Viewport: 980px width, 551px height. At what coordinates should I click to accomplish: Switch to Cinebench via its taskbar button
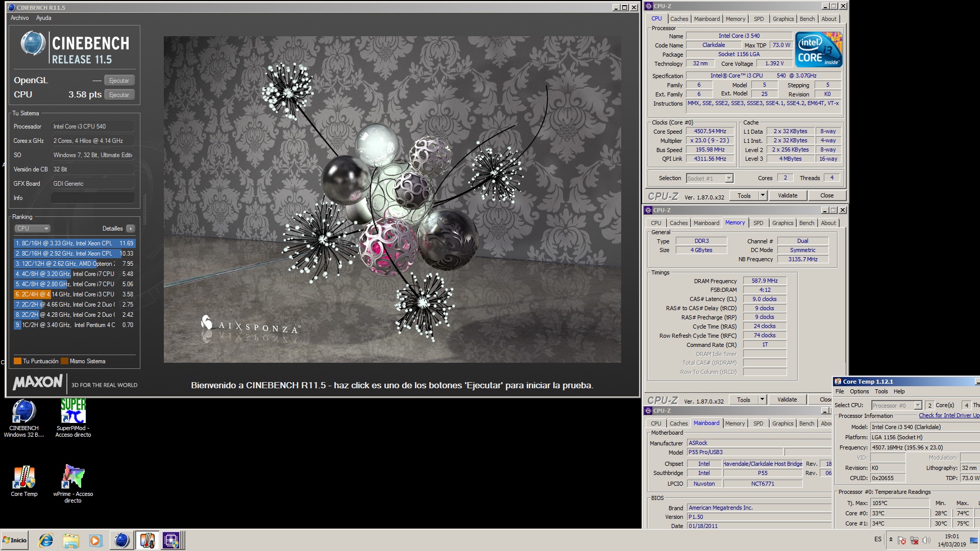121,540
